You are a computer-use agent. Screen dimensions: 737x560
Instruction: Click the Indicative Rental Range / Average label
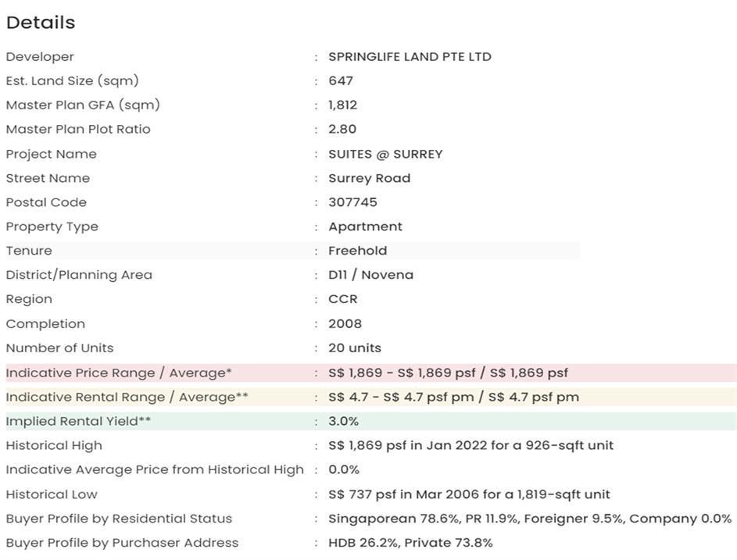pyautogui.click(x=127, y=397)
